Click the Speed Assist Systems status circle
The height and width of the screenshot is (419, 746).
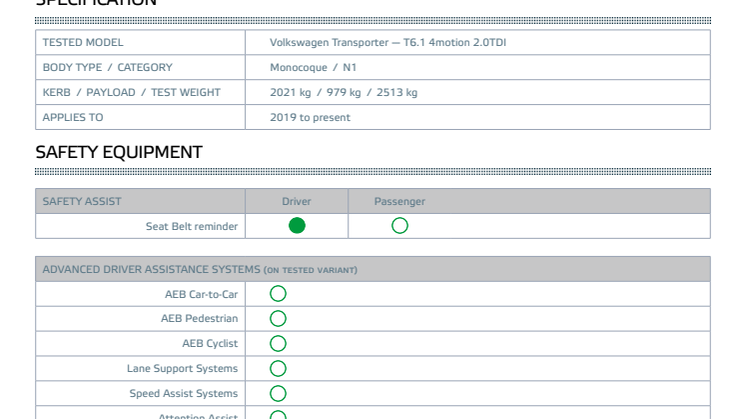[x=278, y=393]
